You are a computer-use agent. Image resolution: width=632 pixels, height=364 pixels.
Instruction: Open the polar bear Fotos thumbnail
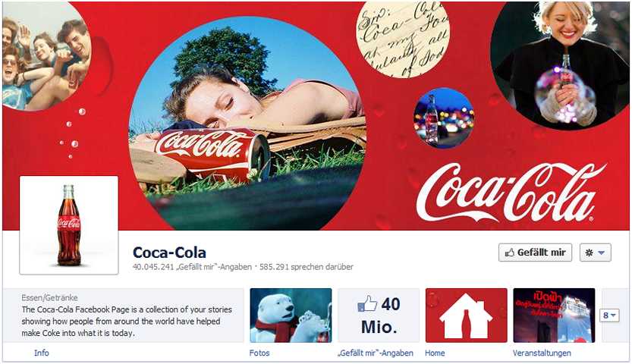click(291, 315)
